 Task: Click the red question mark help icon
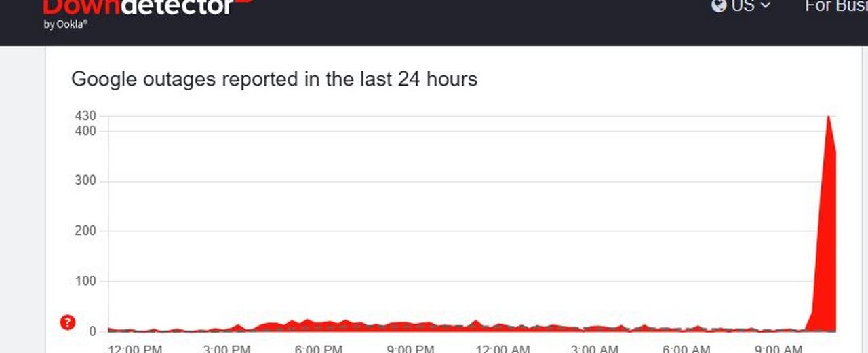pos(68,322)
